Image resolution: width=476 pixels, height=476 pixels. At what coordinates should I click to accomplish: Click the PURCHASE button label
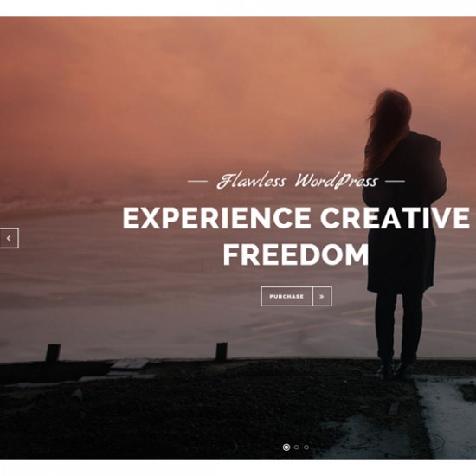coord(286,296)
